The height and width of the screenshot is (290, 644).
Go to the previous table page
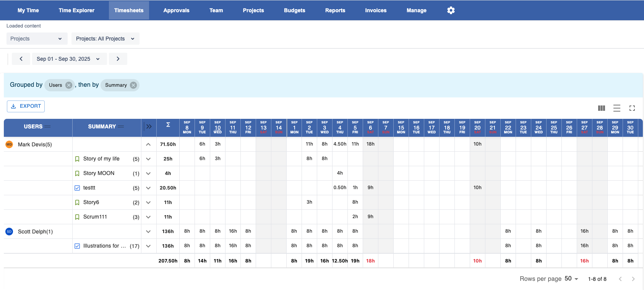[x=620, y=279]
